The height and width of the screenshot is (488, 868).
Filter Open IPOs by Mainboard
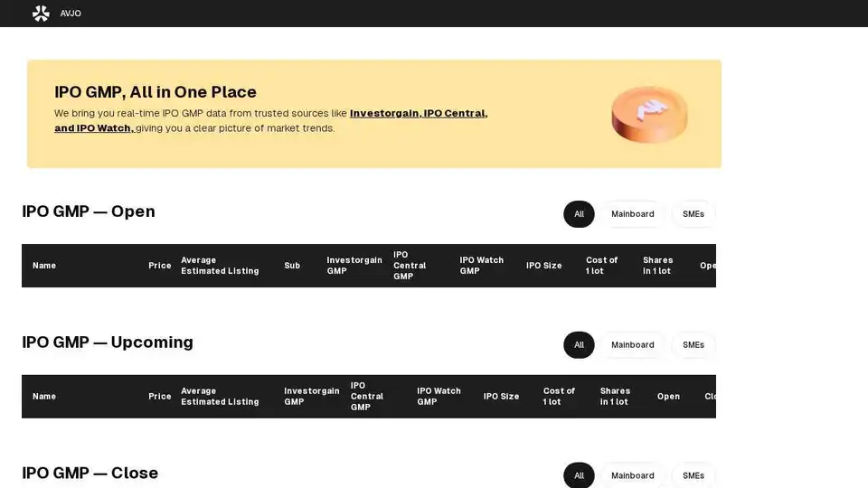632,214
